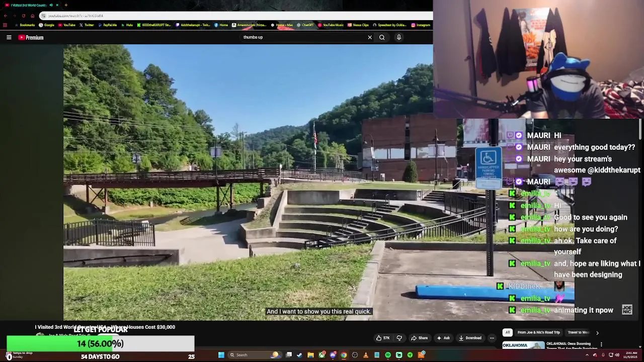644x362 pixels.
Task: Open the clock showing 2:41 AM
Action: coord(631,354)
